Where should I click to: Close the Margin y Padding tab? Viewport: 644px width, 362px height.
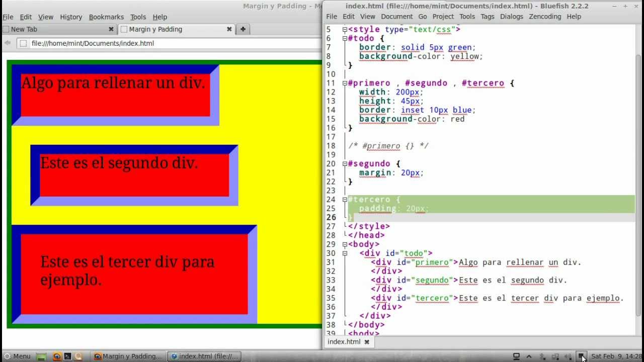(x=229, y=29)
